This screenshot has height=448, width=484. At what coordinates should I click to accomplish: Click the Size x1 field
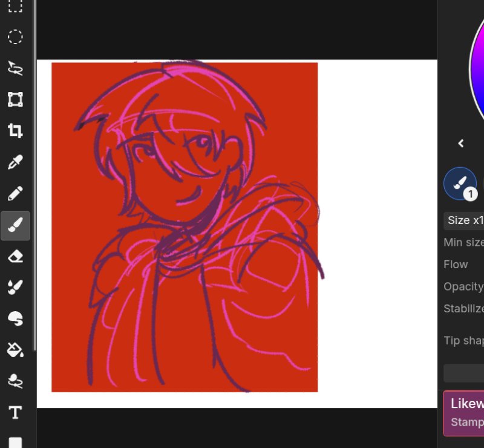(x=463, y=220)
